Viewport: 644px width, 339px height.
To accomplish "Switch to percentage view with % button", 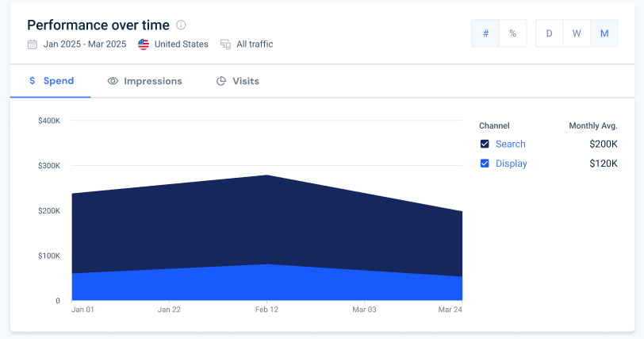I will pos(513,33).
